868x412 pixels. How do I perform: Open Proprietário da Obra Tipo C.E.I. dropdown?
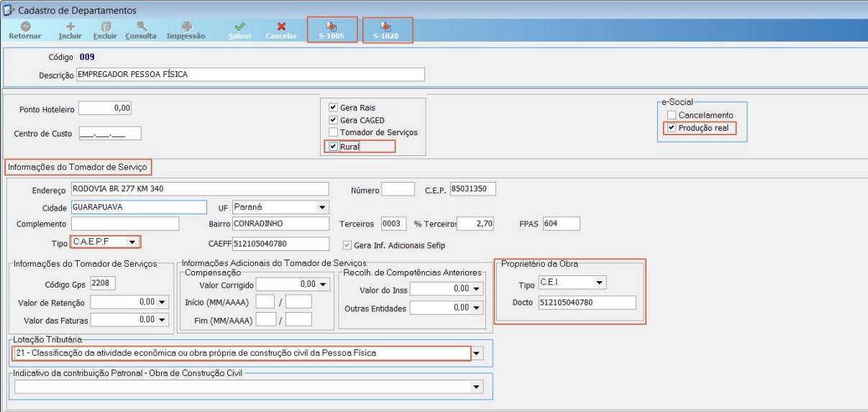point(600,283)
